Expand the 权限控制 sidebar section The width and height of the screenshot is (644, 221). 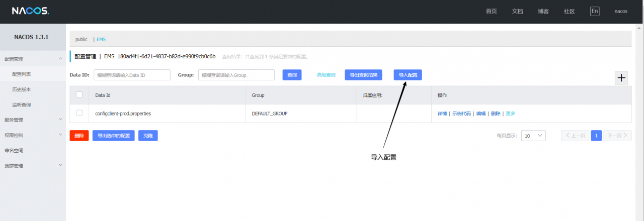click(x=60, y=135)
